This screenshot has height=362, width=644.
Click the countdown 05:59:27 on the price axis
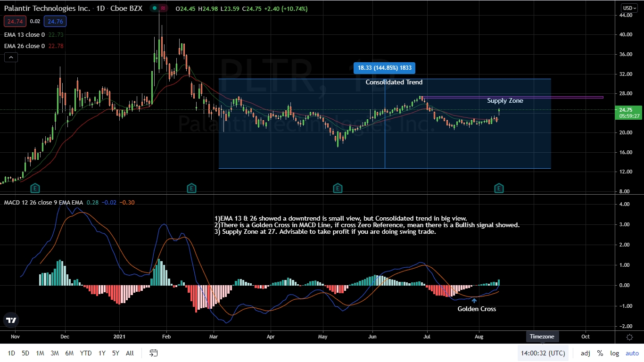[x=630, y=116]
